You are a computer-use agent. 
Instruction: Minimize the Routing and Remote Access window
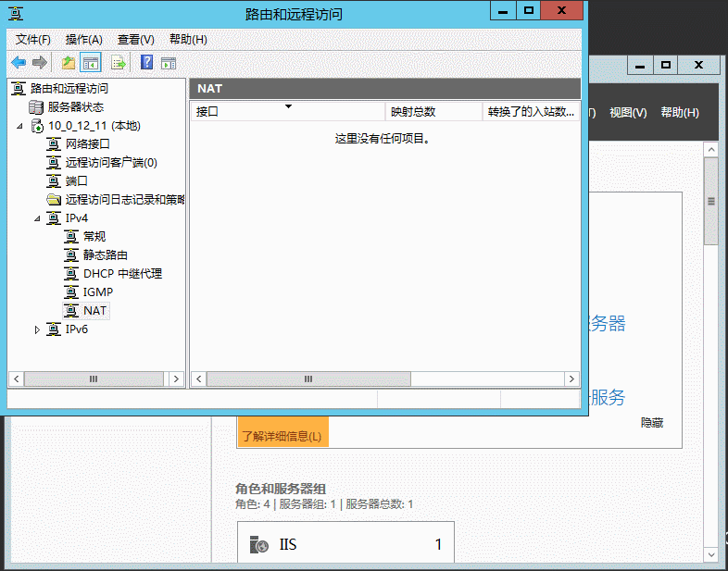(x=503, y=11)
